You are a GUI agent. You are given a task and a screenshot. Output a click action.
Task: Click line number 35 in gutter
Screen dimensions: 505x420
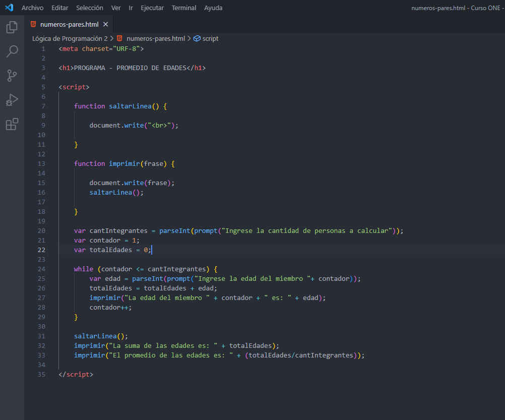41,374
